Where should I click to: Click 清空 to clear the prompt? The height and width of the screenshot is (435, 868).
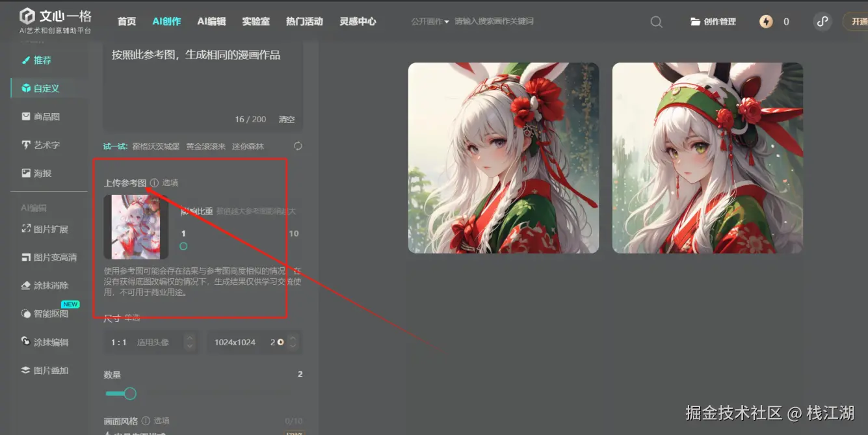[287, 119]
